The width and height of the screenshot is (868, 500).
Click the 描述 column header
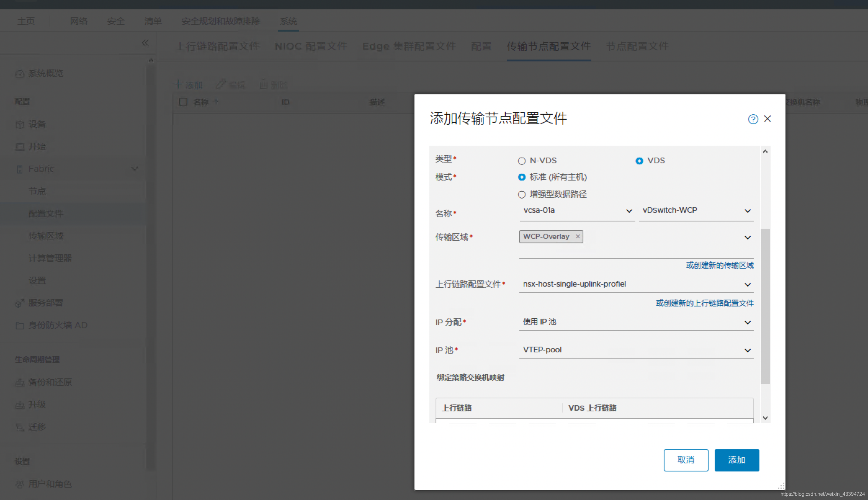pos(377,102)
